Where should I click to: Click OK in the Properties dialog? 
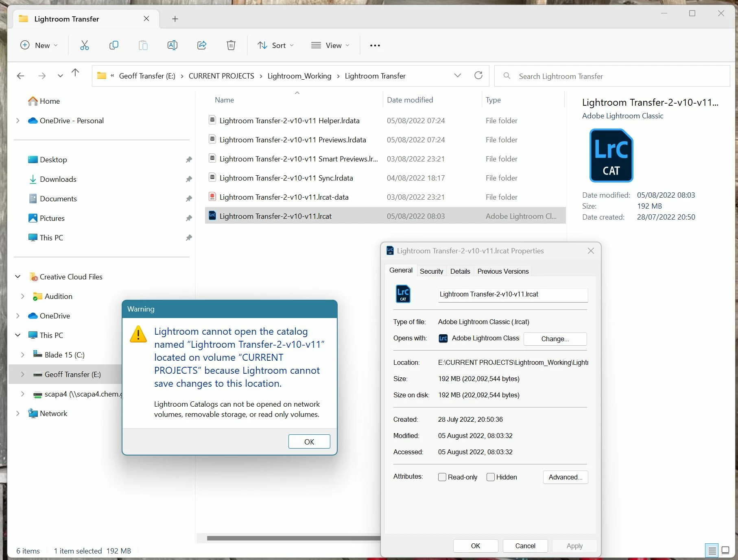pos(476,546)
